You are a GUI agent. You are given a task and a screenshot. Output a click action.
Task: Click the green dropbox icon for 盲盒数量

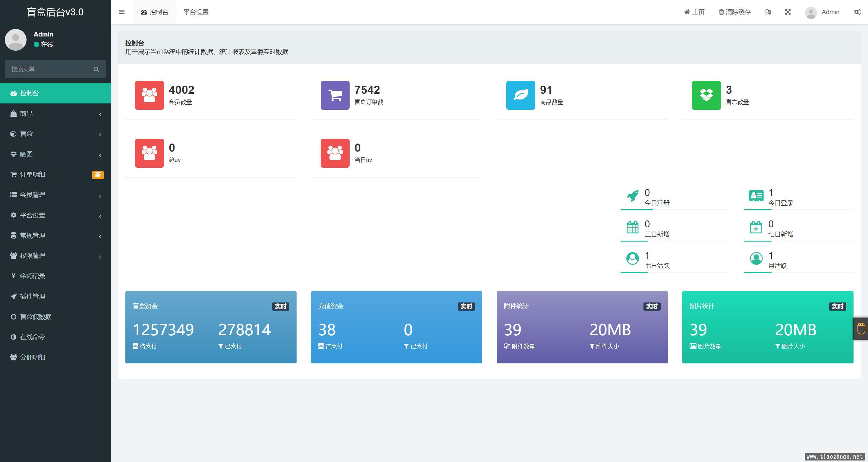pyautogui.click(x=706, y=95)
